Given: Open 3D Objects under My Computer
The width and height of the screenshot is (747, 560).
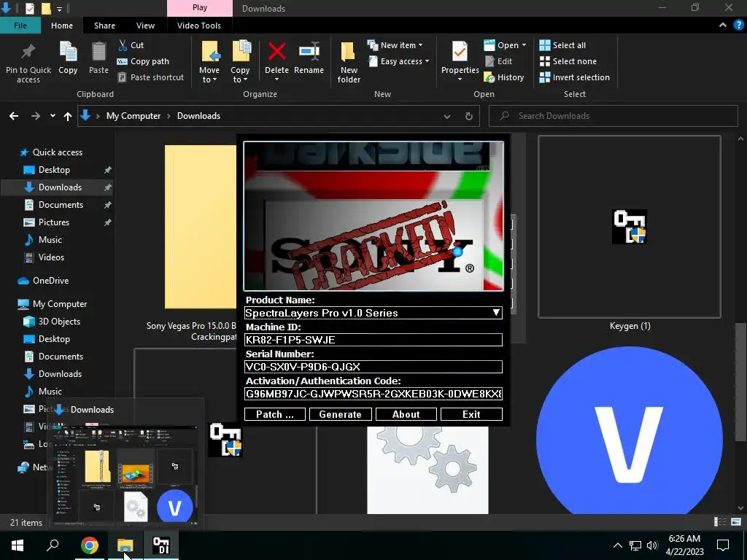Looking at the screenshot, I should [x=59, y=322].
